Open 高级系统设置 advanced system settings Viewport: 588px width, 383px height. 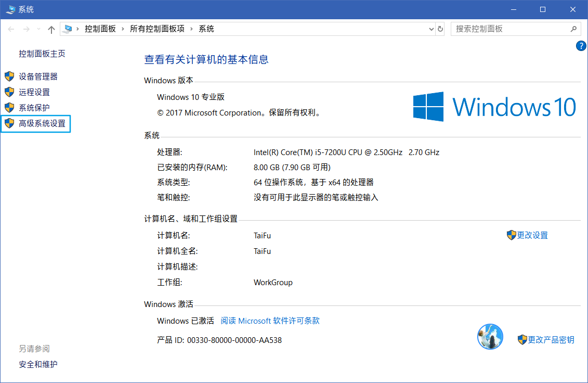click(x=42, y=123)
